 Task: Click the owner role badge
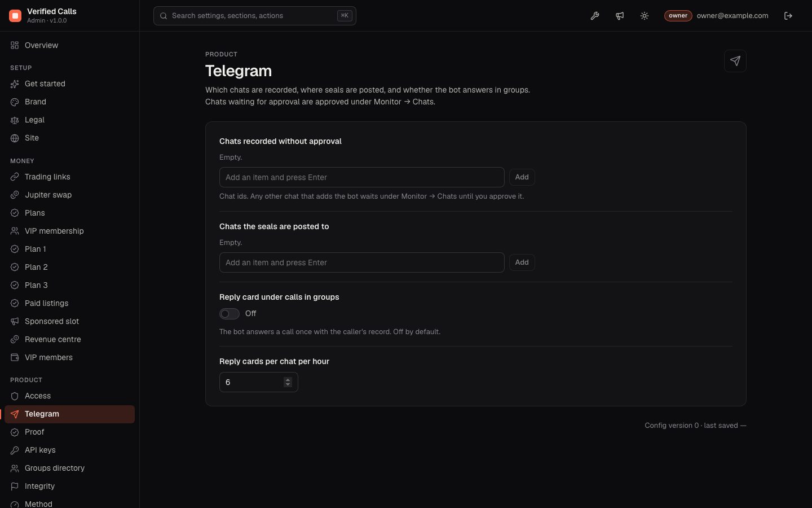pyautogui.click(x=678, y=16)
